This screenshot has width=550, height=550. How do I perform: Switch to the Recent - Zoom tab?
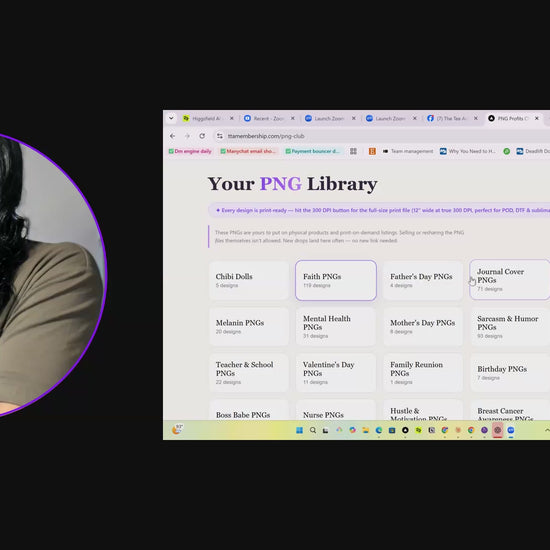pos(268,119)
